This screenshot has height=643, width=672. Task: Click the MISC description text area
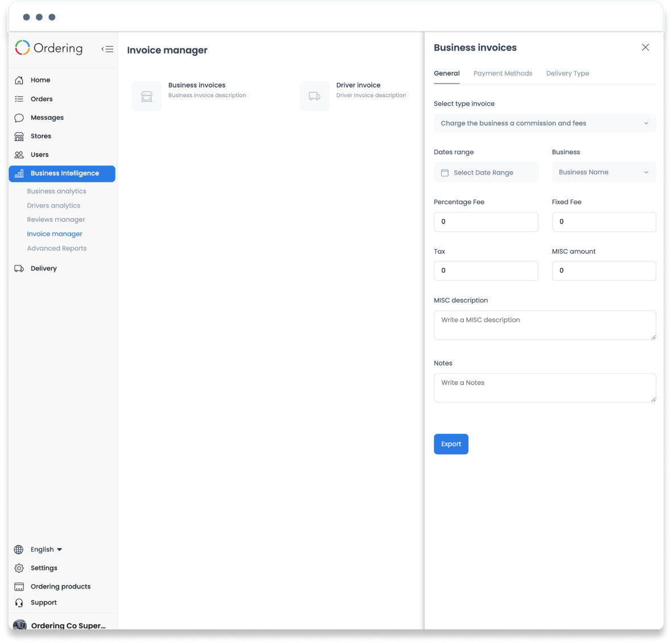point(545,325)
